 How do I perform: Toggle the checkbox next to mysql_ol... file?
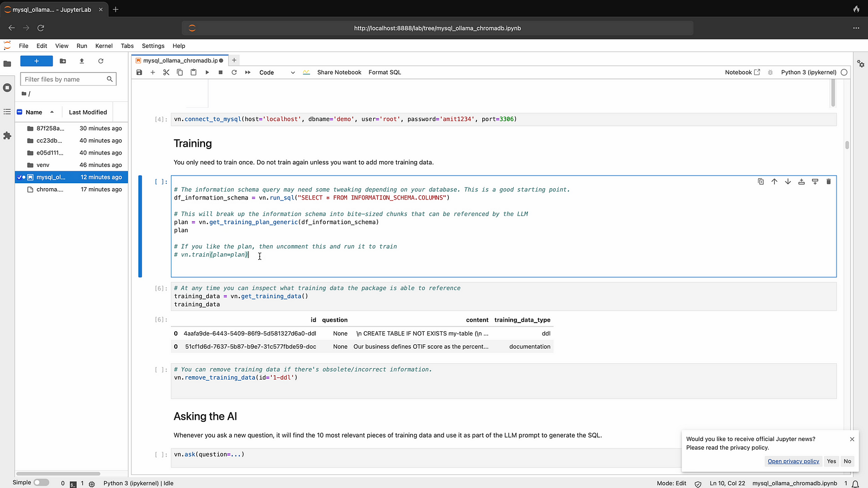click(x=20, y=177)
